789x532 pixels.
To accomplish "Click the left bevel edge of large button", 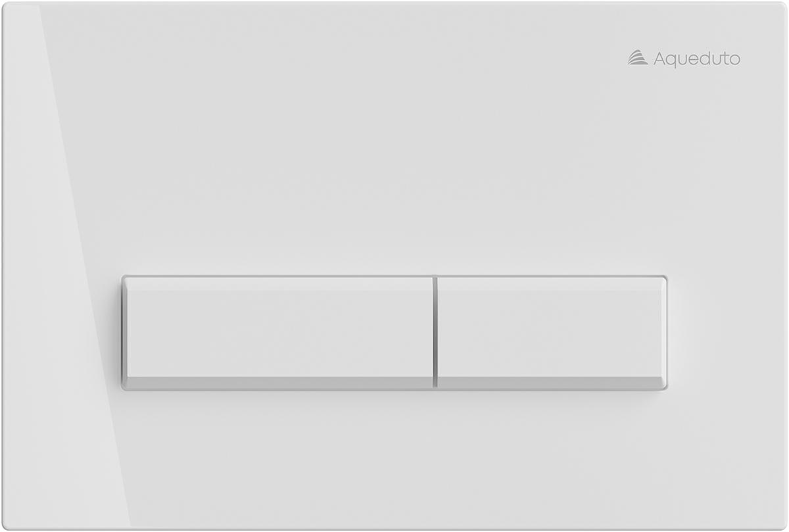I will pos(125,333).
